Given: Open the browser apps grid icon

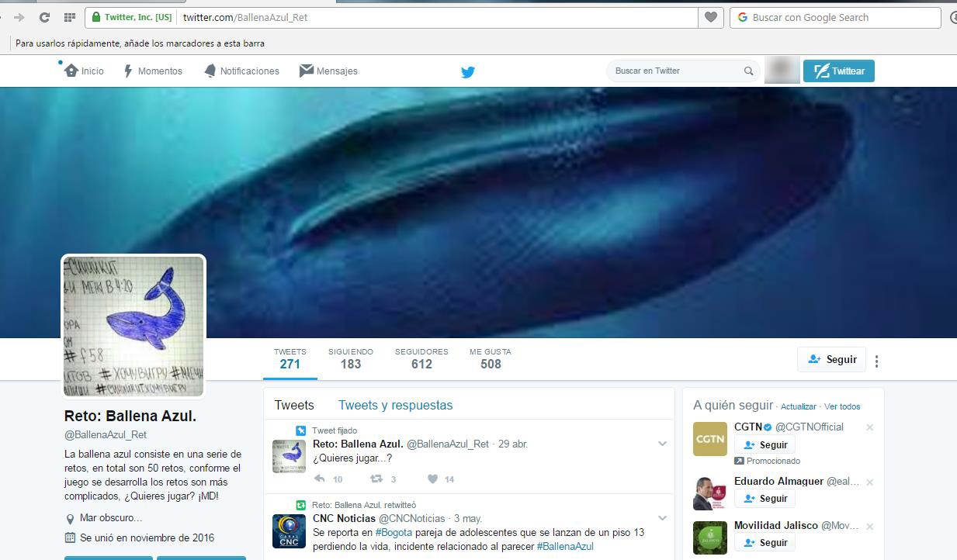Looking at the screenshot, I should (x=69, y=17).
